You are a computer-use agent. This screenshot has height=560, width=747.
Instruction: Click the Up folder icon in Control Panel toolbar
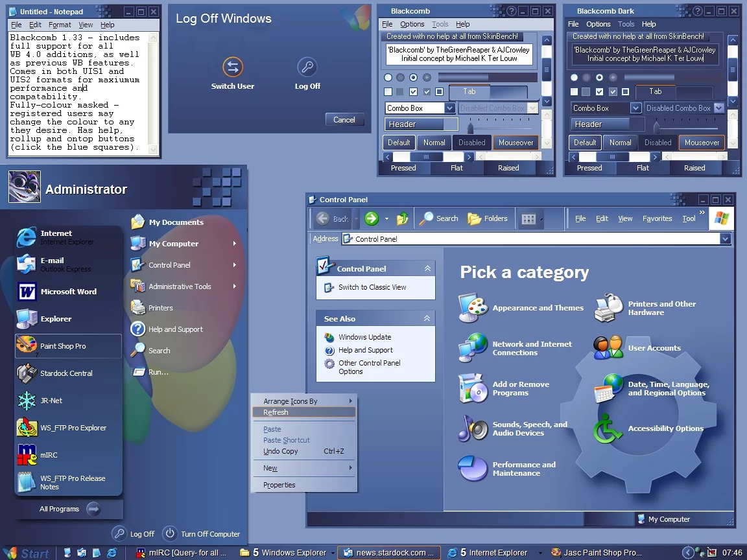point(403,218)
